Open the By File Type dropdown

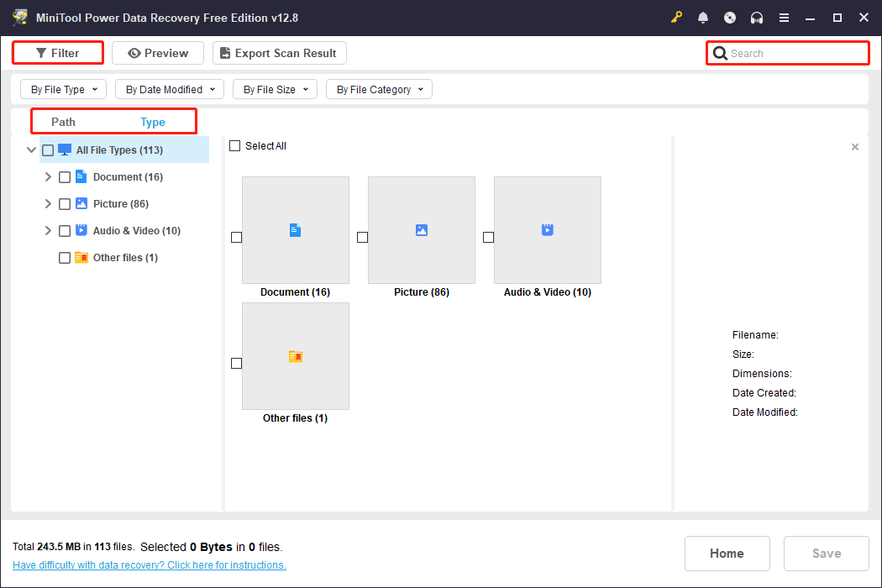tap(63, 89)
